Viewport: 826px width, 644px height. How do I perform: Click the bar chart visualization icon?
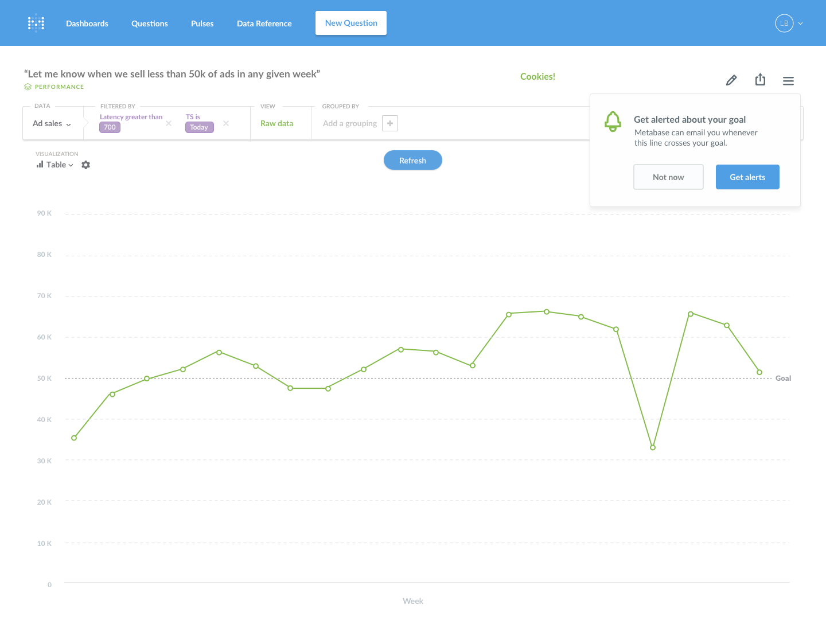38,165
